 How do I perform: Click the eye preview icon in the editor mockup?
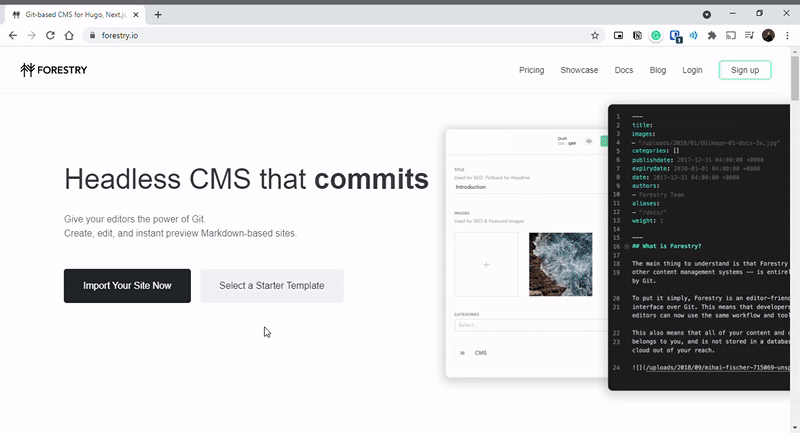click(x=589, y=141)
